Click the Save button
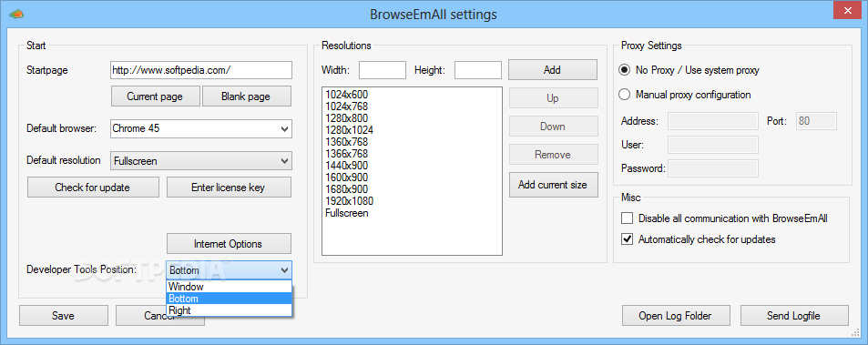Screen dimensions: 868x345 [63, 316]
